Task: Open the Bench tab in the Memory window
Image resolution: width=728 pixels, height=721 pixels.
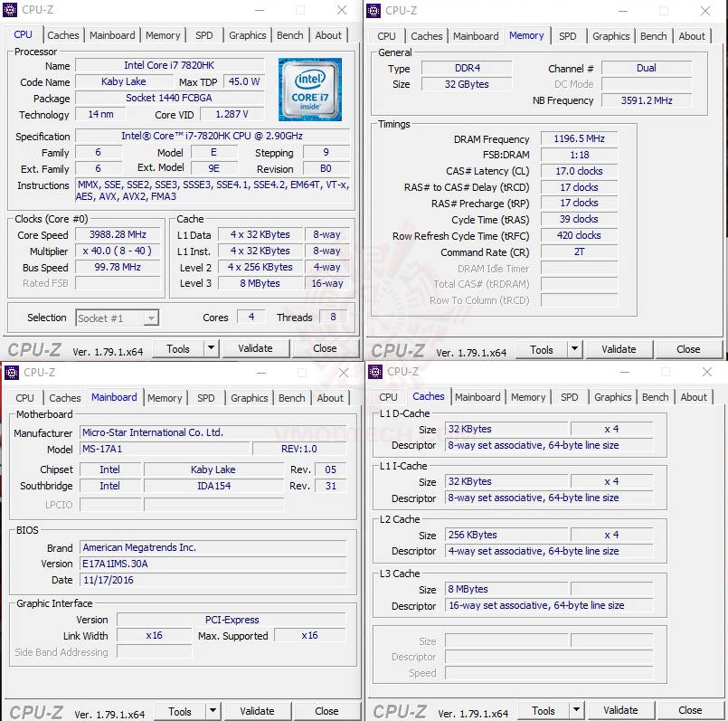Action: [x=653, y=35]
